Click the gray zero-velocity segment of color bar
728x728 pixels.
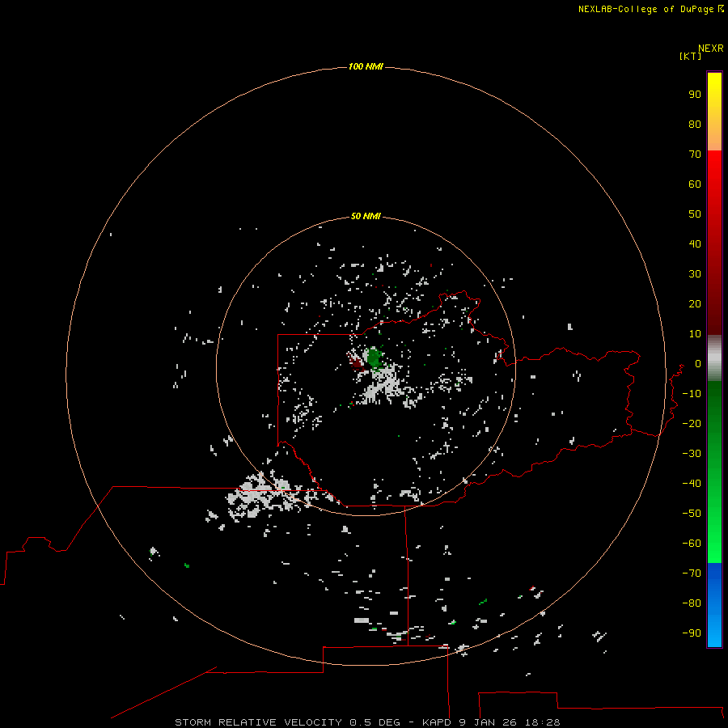pos(714,358)
